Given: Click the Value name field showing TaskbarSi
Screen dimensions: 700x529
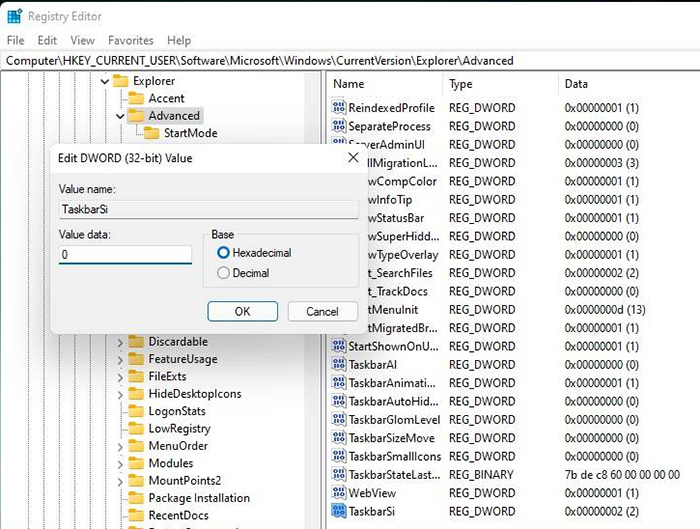Looking at the screenshot, I should pos(208,209).
